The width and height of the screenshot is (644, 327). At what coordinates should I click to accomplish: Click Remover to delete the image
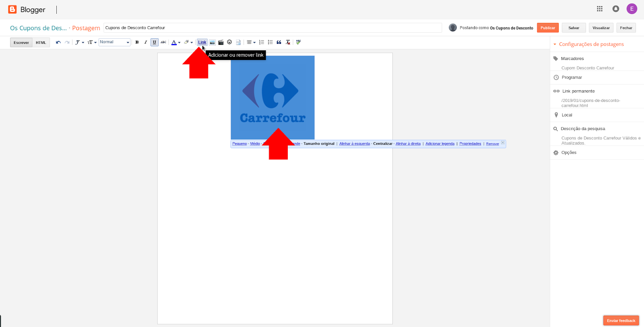493,144
